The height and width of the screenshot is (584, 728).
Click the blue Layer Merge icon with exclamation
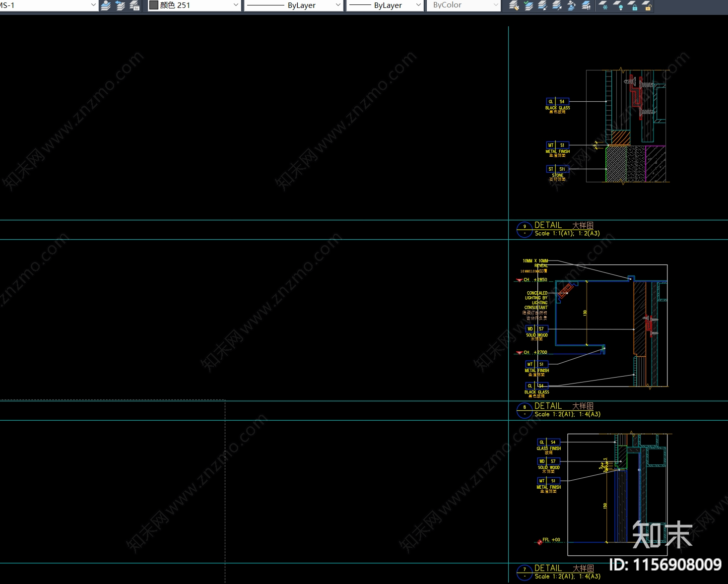pyautogui.click(x=586, y=5)
